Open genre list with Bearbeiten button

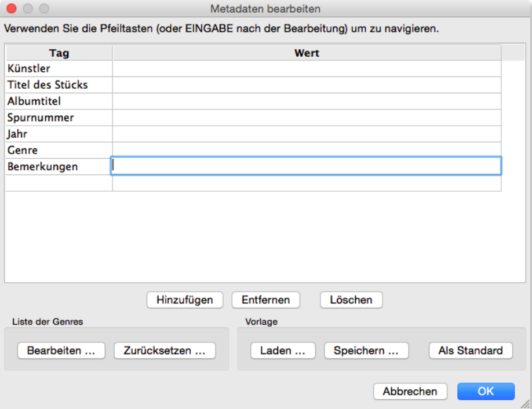pos(61,350)
